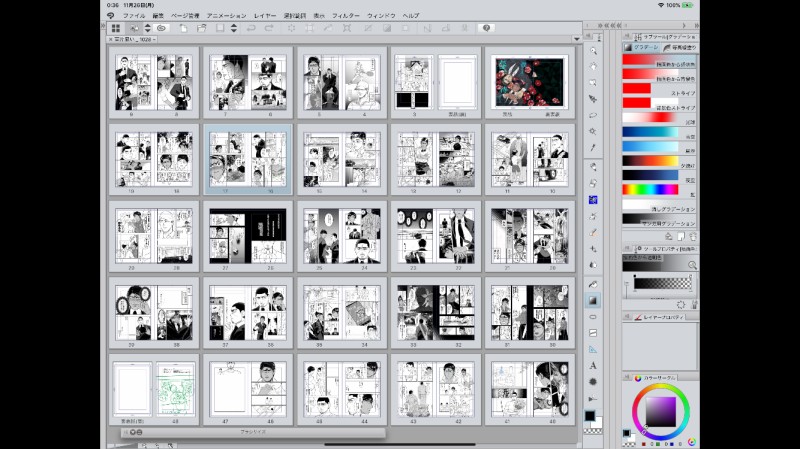
Task: Close the document tab with X
Action: (x=111, y=39)
